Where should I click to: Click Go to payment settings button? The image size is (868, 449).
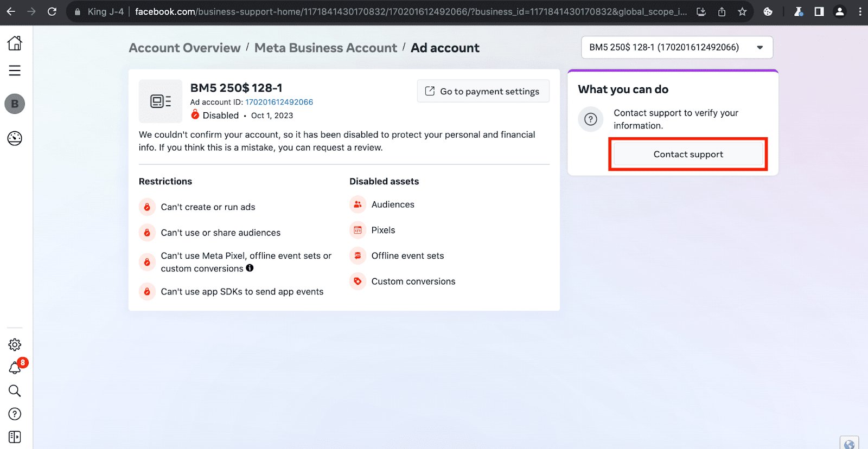coord(483,91)
